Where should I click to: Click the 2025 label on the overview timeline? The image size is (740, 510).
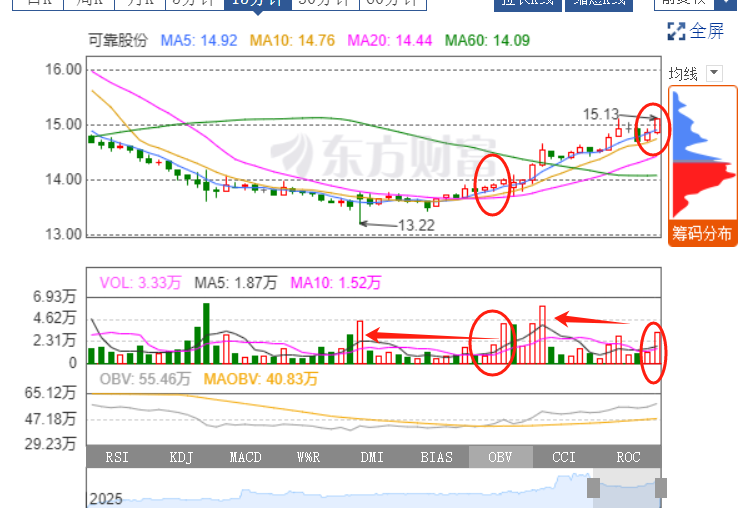coord(106,499)
